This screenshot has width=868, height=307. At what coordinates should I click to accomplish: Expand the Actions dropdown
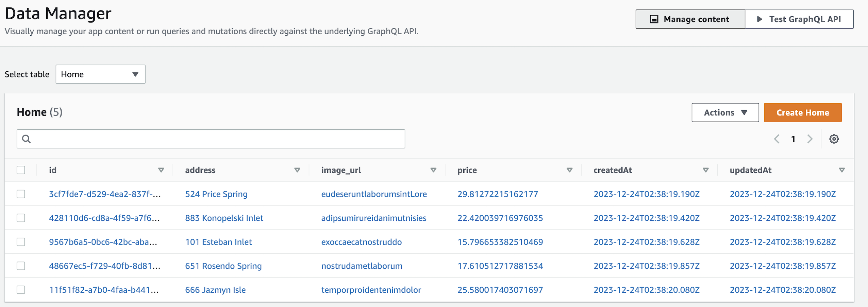coord(725,112)
